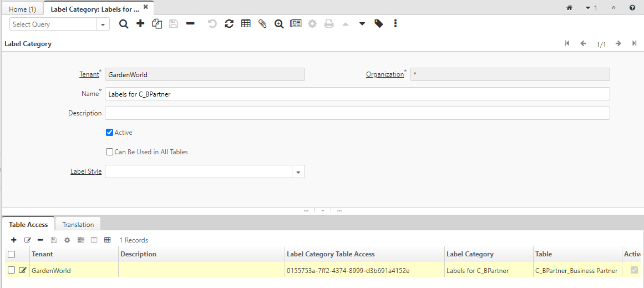
Task: Open the Translation detail tab
Action: pos(78,224)
